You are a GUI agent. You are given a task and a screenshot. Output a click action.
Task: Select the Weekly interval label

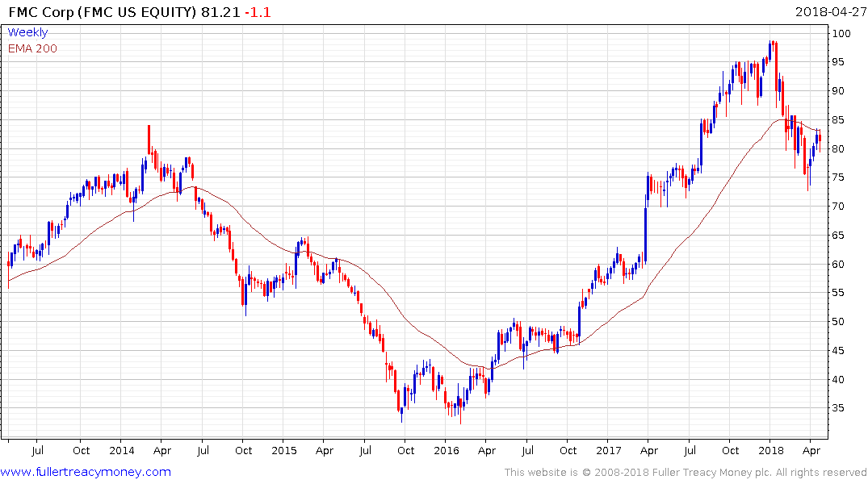pos(27,32)
